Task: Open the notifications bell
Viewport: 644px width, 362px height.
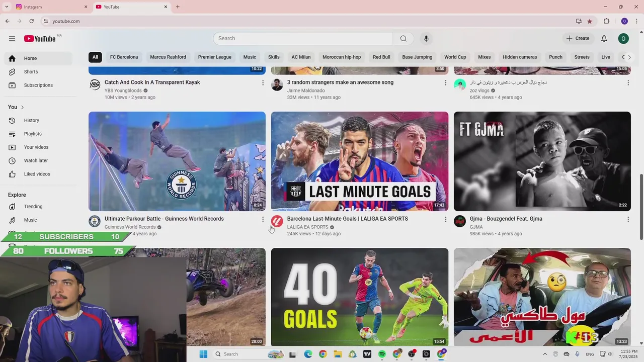Action: tap(604, 38)
